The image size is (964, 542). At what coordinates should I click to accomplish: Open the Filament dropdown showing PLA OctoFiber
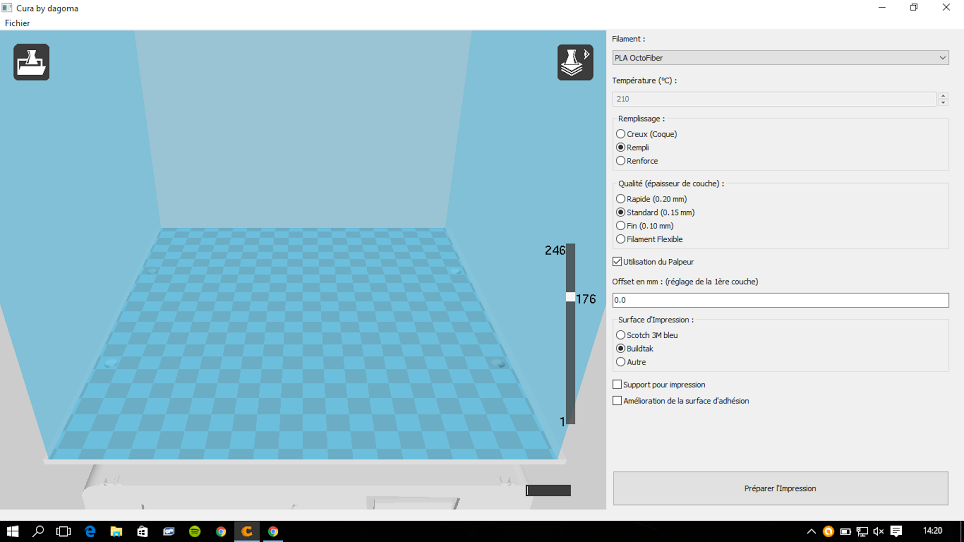point(780,58)
